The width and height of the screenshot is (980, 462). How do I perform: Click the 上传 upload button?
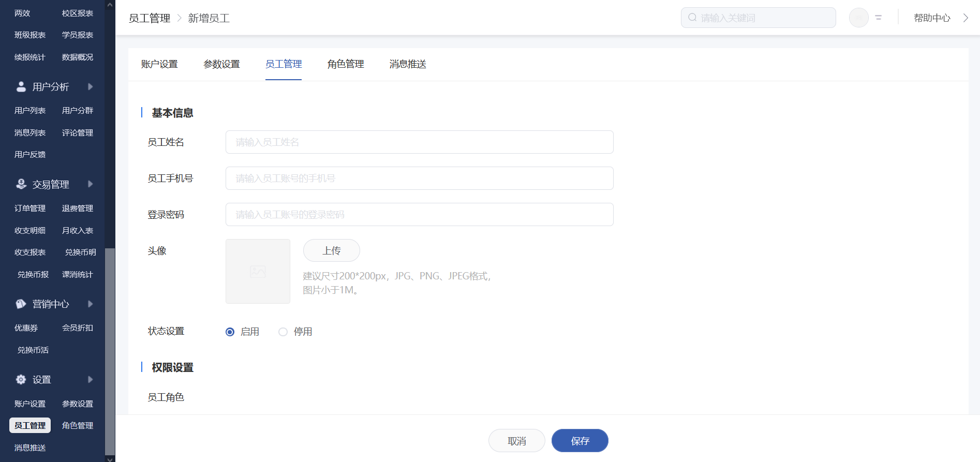click(x=332, y=250)
